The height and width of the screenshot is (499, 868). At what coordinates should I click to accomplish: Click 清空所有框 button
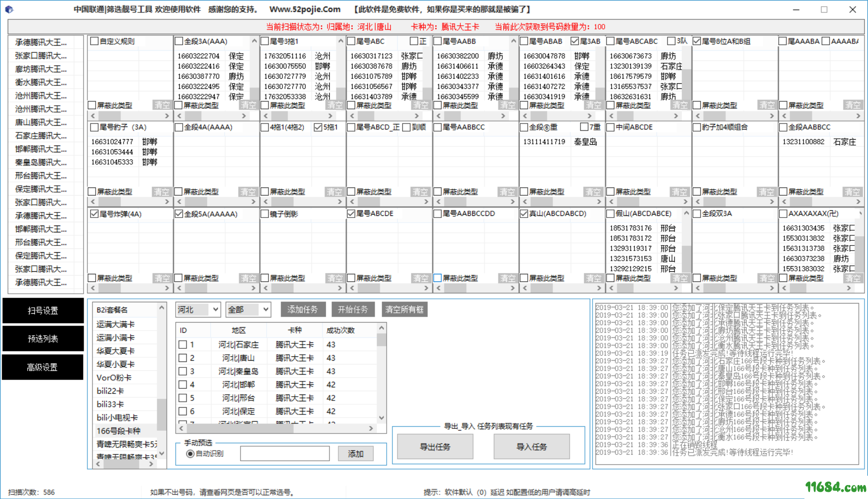click(405, 309)
